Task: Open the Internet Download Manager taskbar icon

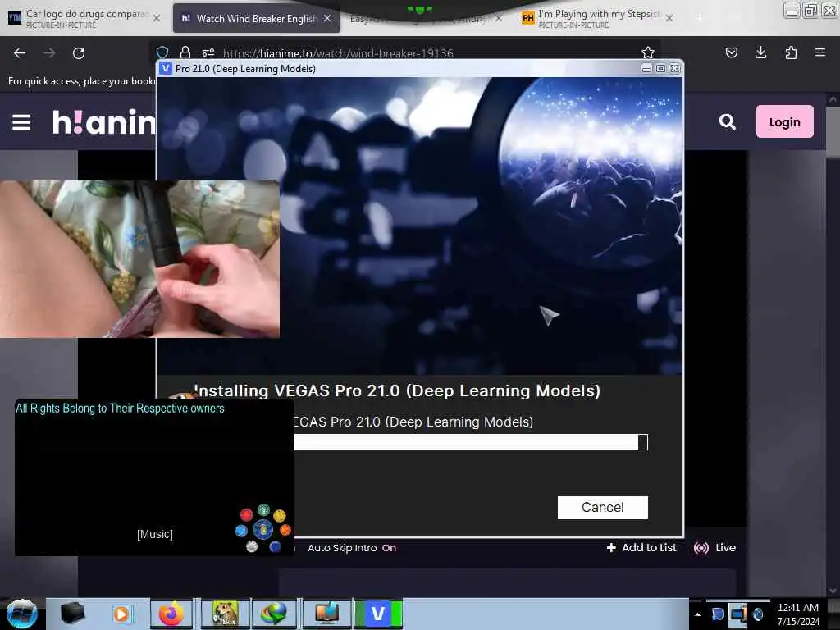Action: point(274,614)
